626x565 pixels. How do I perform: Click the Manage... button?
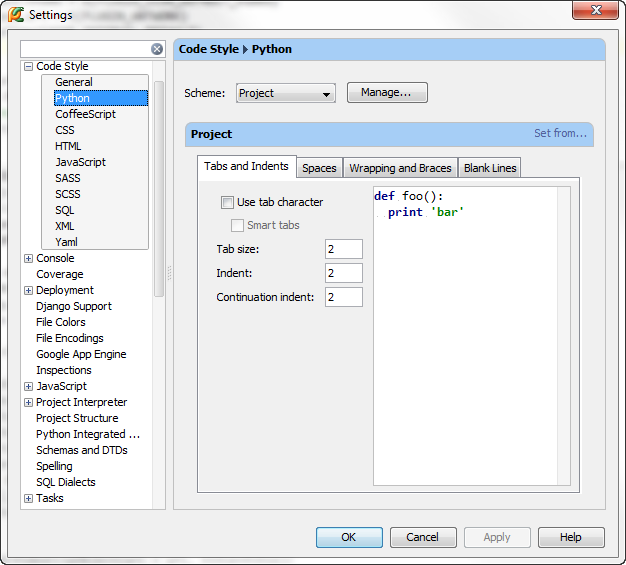click(x=387, y=93)
